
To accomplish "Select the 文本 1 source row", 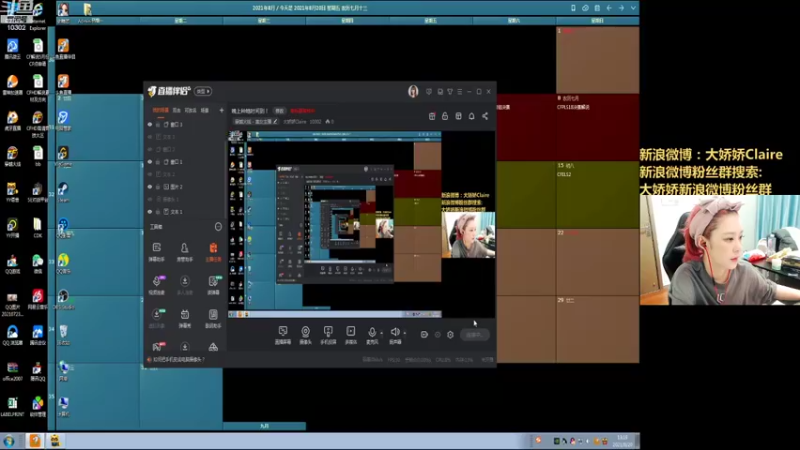I will pos(186,211).
